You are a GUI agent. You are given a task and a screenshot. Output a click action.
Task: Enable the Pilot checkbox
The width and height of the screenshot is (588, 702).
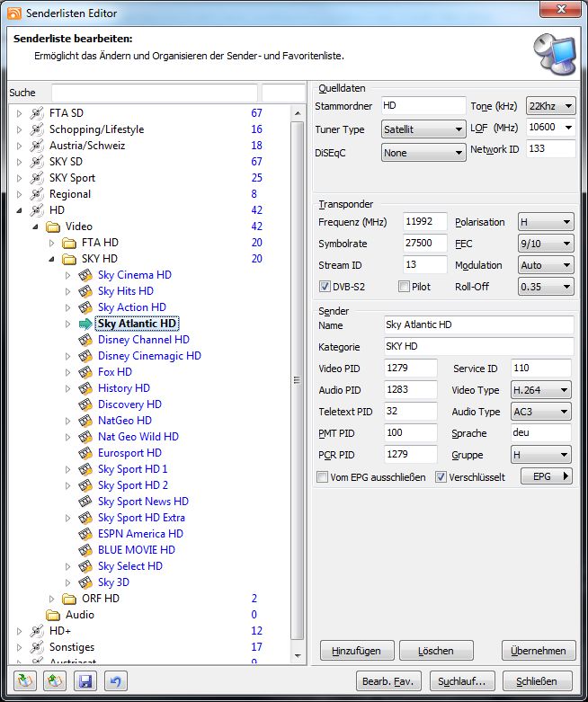coord(404,287)
